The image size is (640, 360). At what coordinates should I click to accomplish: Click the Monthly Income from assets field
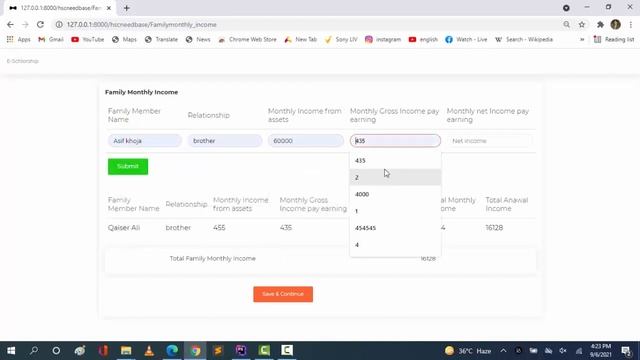coord(306,141)
